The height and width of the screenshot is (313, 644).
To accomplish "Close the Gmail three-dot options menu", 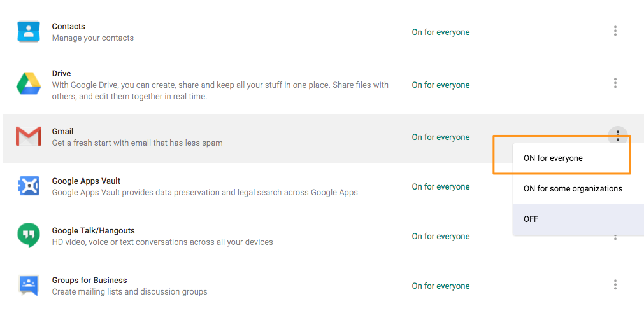I will pos(617,136).
